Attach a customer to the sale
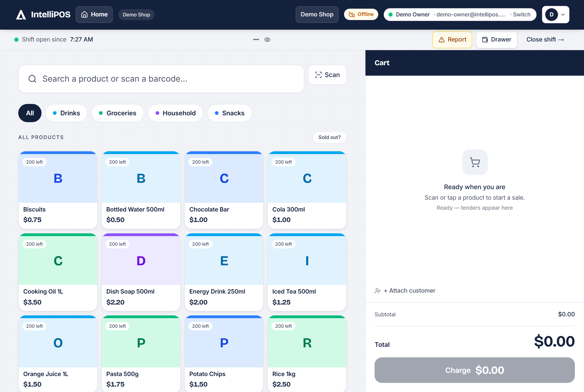The height and width of the screenshot is (392, 584). click(x=405, y=291)
